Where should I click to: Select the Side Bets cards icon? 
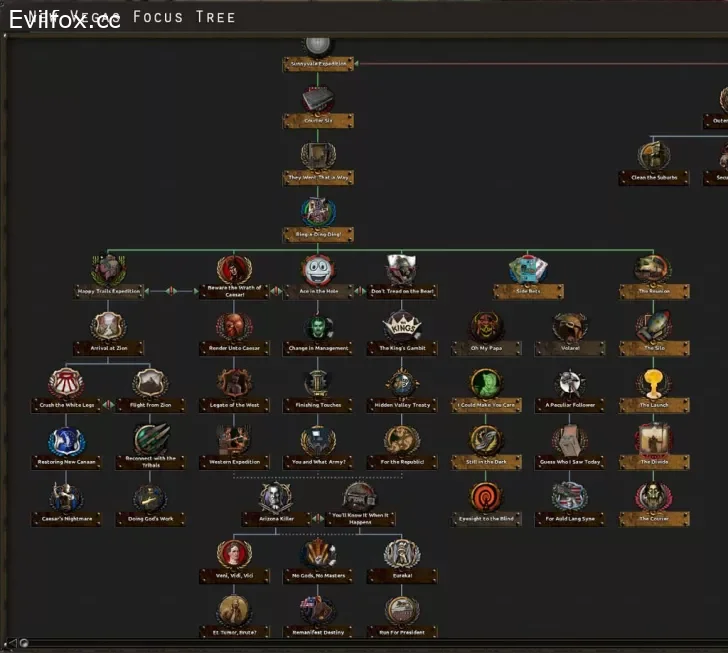(x=528, y=270)
